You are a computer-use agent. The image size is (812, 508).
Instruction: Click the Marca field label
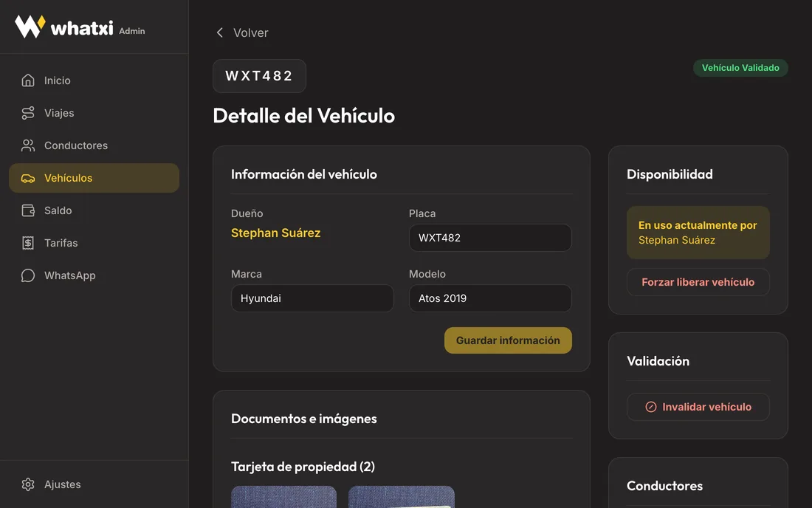pyautogui.click(x=247, y=274)
